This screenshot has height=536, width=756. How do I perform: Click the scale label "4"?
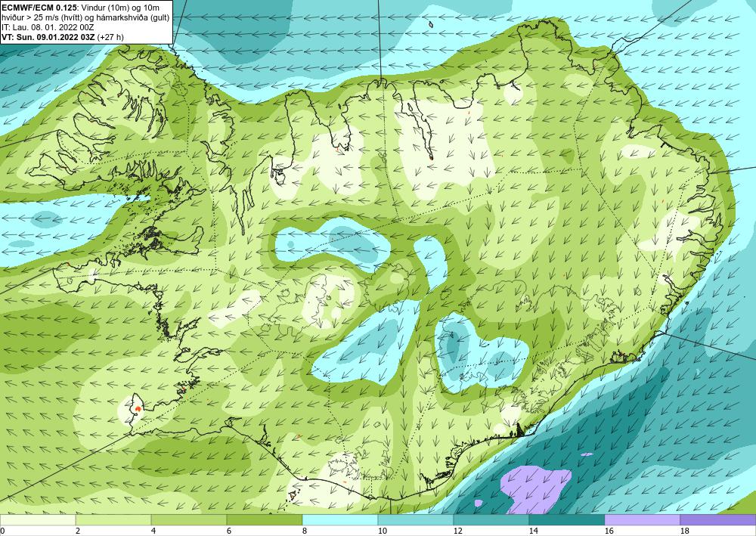[153, 531]
